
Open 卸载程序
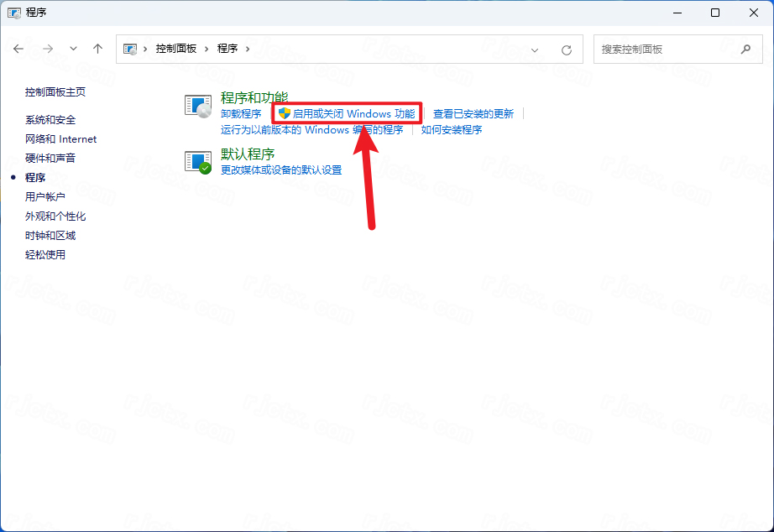click(241, 112)
